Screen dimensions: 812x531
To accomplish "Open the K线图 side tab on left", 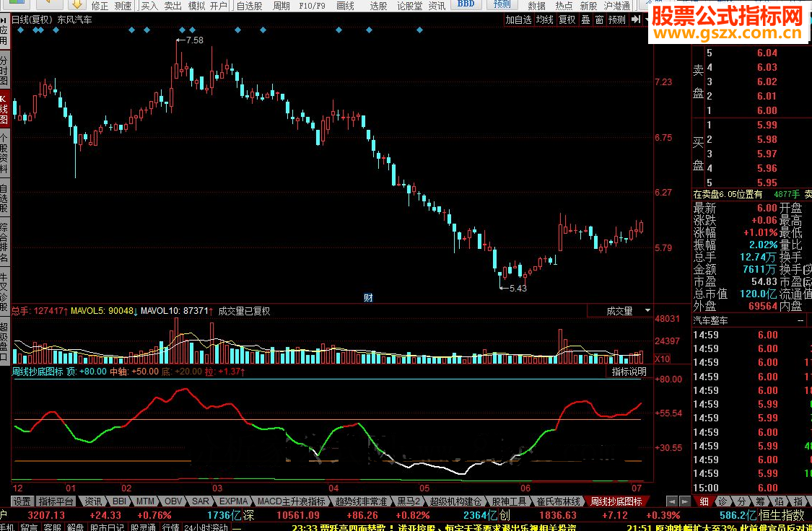I will (4, 109).
